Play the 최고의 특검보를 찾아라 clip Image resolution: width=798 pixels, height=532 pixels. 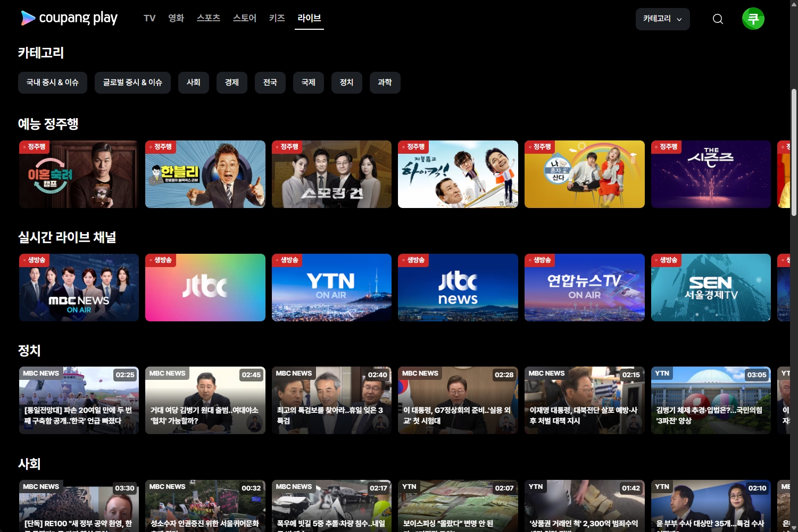click(331, 400)
